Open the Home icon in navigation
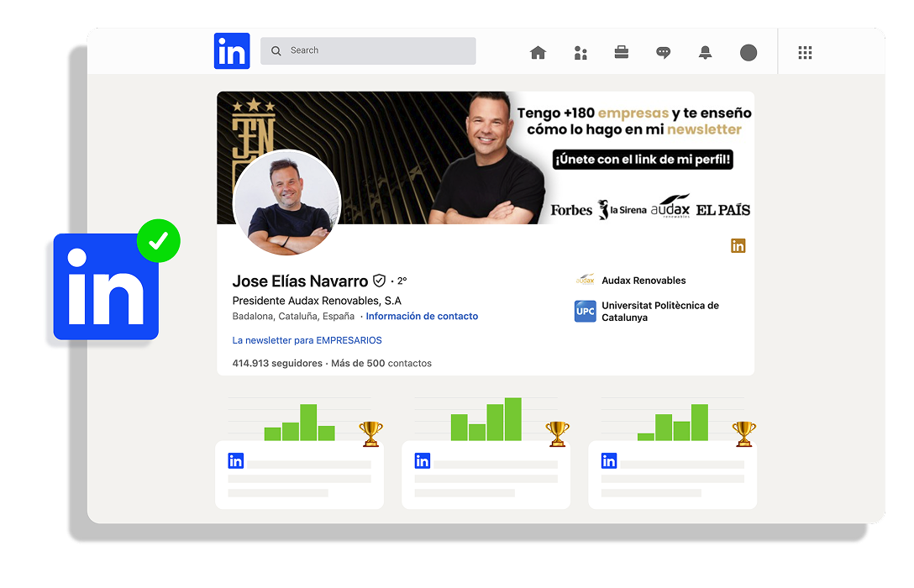This screenshot has width=914, height=588. coord(538,53)
